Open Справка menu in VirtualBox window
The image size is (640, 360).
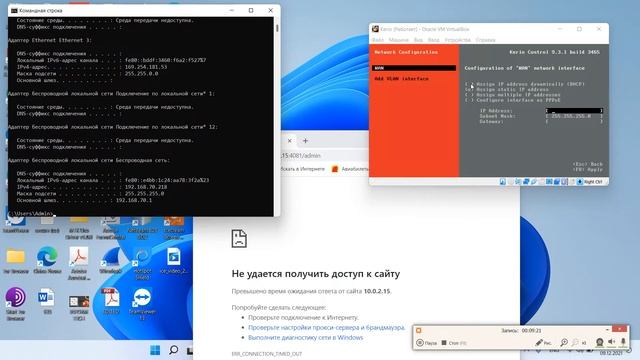click(485, 40)
